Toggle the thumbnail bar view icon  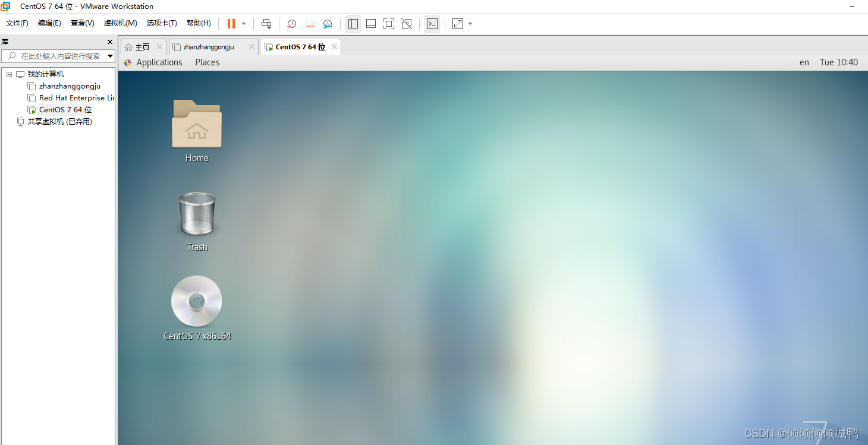tap(371, 24)
